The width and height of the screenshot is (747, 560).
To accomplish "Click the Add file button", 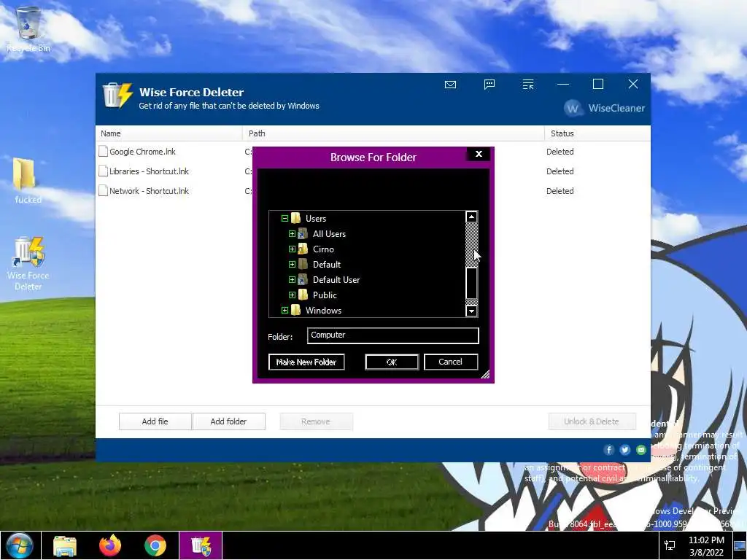I will pyautogui.click(x=155, y=421).
